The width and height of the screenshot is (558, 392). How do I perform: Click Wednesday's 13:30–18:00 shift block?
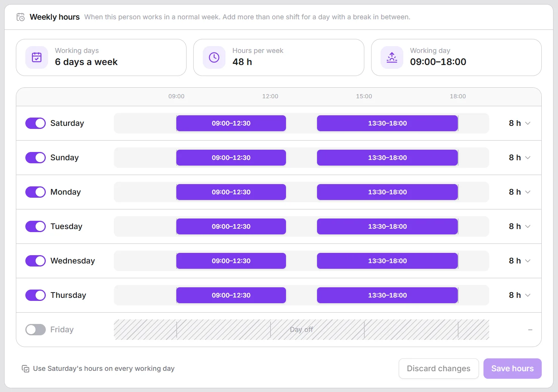pyautogui.click(x=387, y=261)
